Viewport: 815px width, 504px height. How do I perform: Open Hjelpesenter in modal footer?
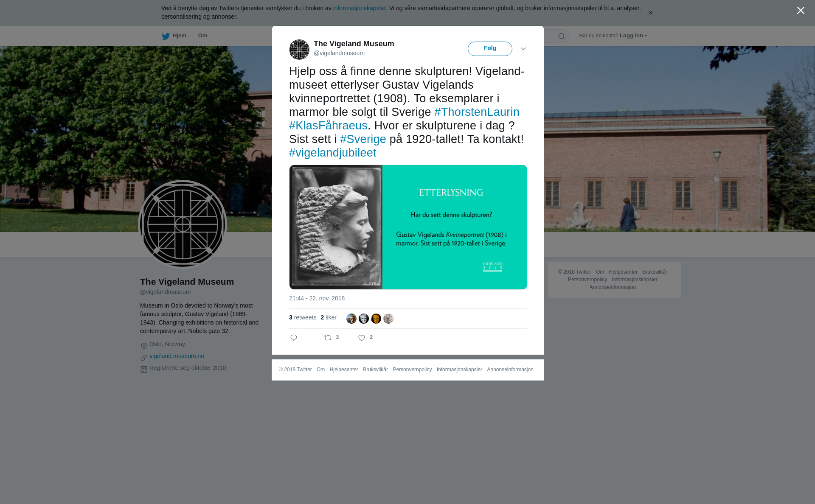pyautogui.click(x=344, y=370)
